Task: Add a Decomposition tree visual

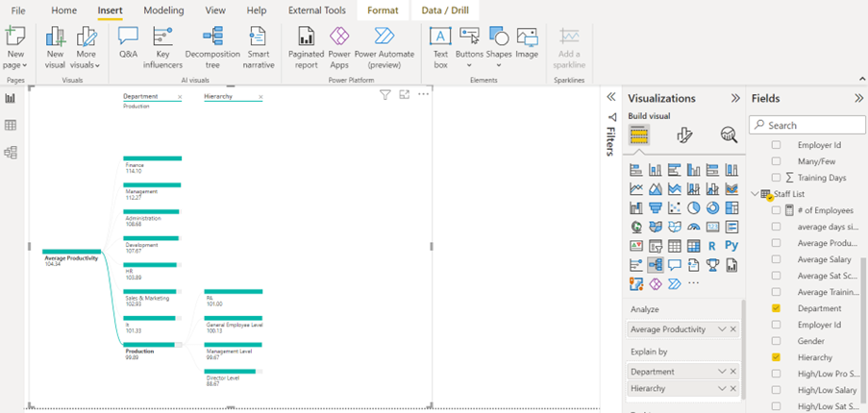Action: pos(211,43)
